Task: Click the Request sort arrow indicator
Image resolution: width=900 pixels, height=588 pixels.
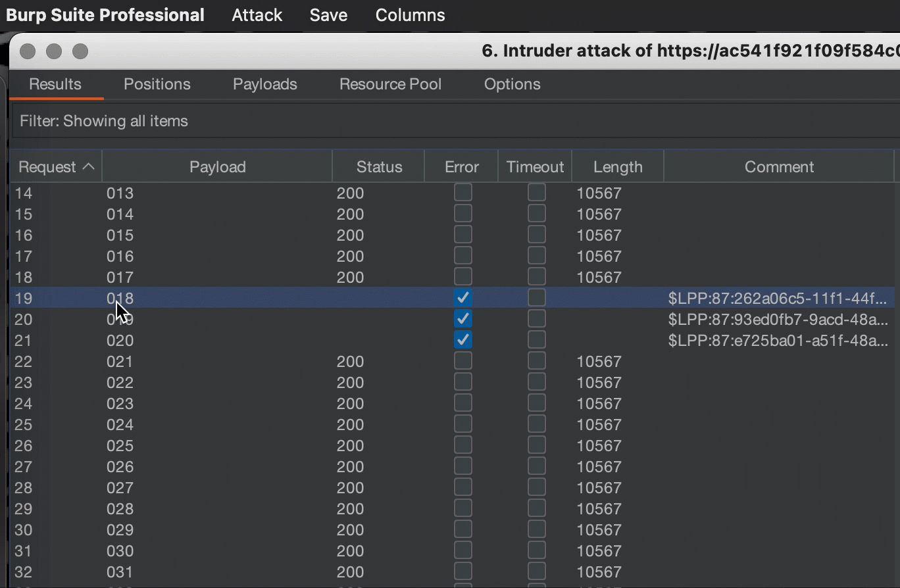Action: pos(89,167)
